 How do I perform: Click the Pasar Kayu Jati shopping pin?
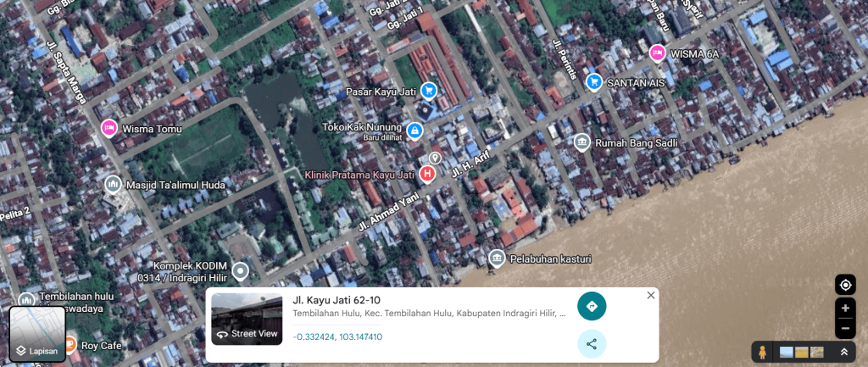click(x=428, y=90)
